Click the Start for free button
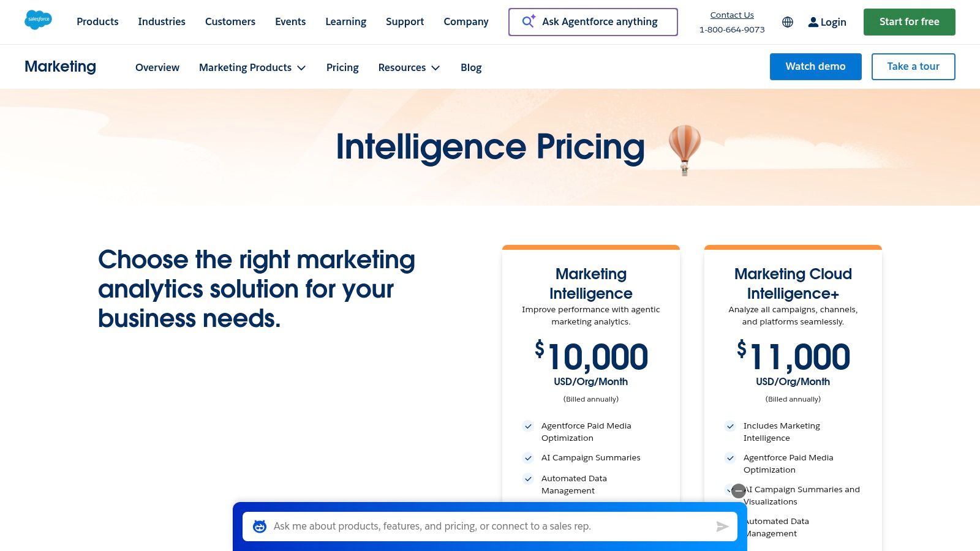The height and width of the screenshot is (551, 980). pos(909,21)
